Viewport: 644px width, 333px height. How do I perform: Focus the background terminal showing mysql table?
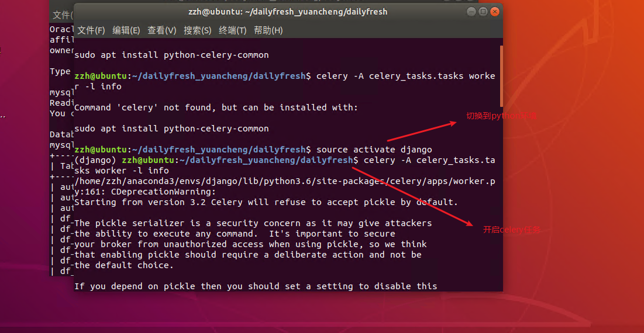(61, 175)
